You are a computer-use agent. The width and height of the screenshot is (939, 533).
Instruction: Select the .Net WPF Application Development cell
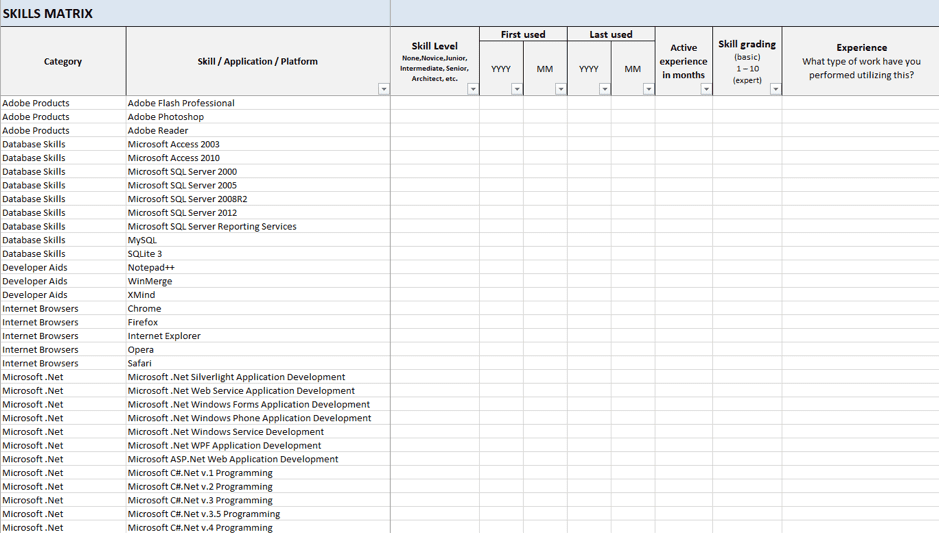click(258, 446)
